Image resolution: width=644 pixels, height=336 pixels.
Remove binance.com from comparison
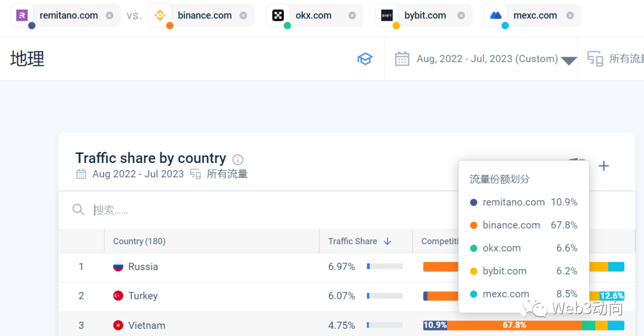pyautogui.click(x=243, y=16)
